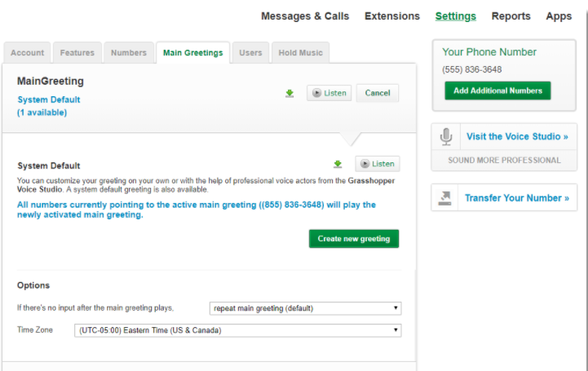Image resolution: width=588 pixels, height=371 pixels.
Task: Play the System Default greeting via Listen
Action: pyautogui.click(x=378, y=164)
